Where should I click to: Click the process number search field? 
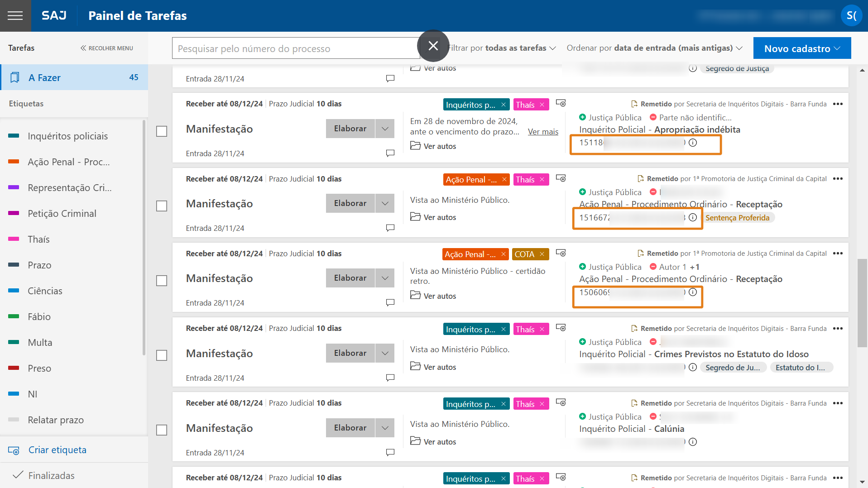click(294, 48)
